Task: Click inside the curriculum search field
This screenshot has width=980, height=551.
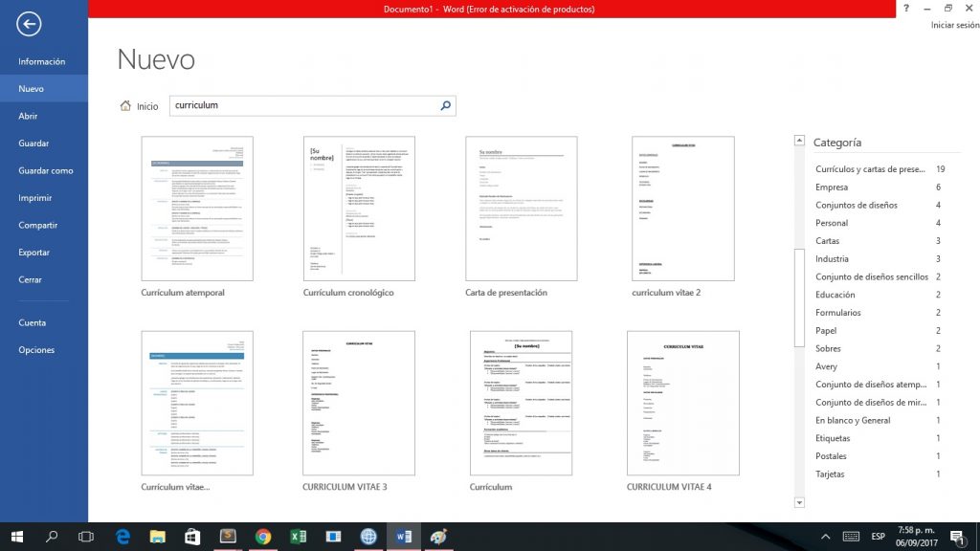Action: click(304, 105)
